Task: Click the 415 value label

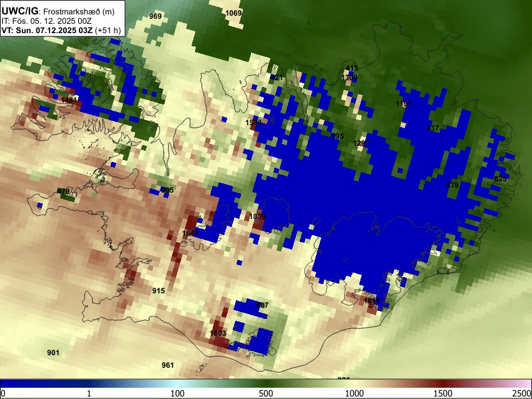Action: (x=352, y=68)
